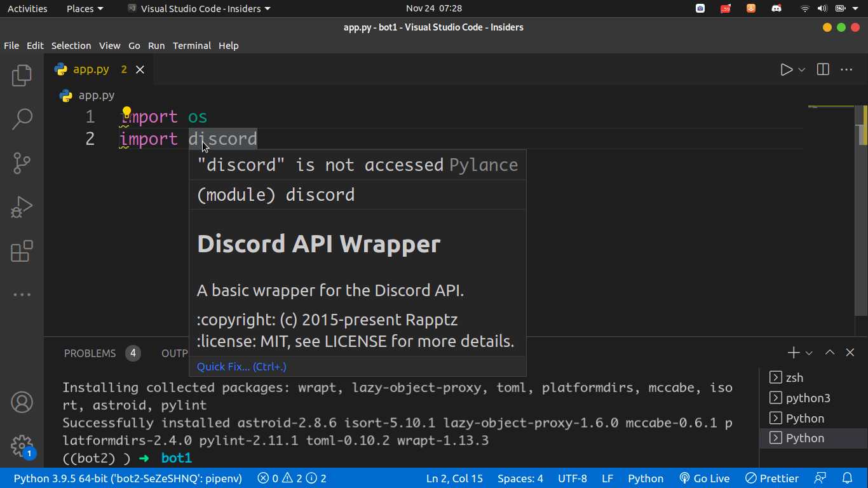868x488 pixels.
Task: Switch to the PROBLEMS tab
Action: click(90, 353)
